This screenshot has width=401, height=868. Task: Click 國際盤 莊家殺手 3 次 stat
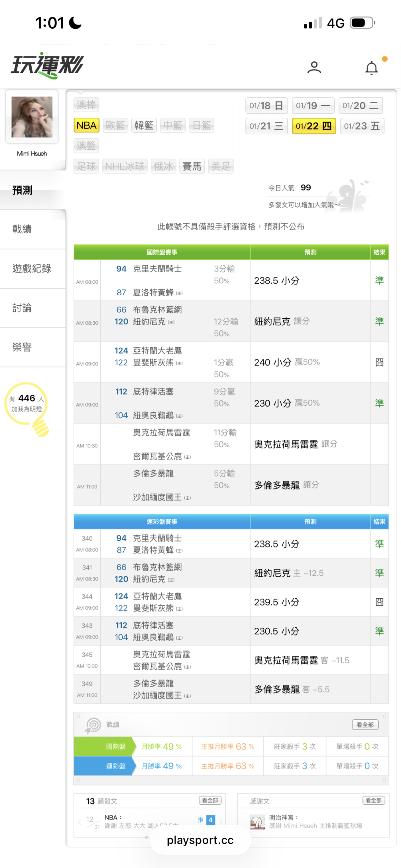tap(295, 747)
